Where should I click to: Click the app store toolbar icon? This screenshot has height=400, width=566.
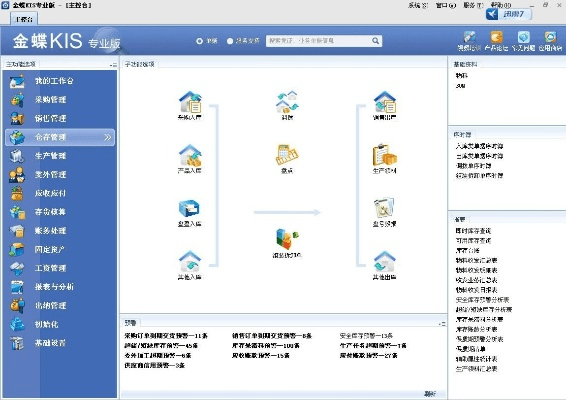click(x=550, y=41)
